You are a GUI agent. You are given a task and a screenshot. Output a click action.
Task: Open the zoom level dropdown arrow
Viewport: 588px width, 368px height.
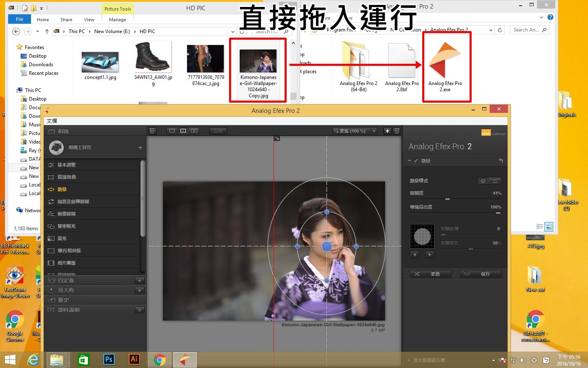[374, 131]
